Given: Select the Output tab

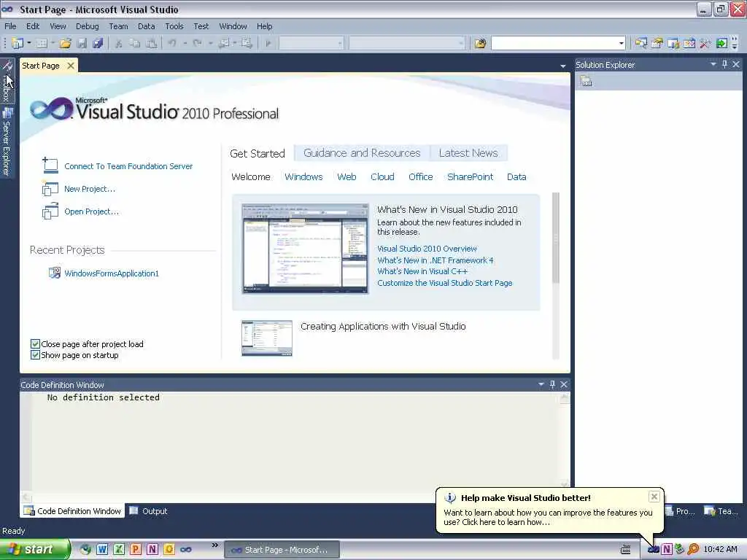Looking at the screenshot, I should point(149,511).
